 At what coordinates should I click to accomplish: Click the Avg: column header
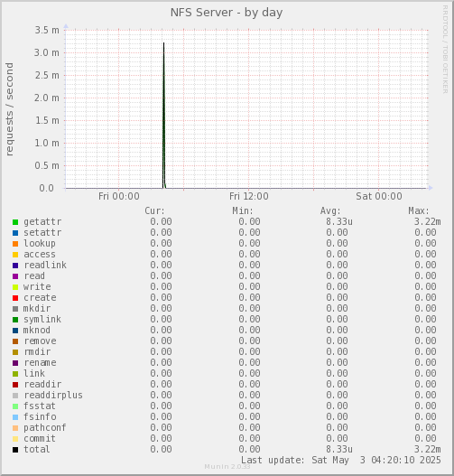tap(330, 211)
